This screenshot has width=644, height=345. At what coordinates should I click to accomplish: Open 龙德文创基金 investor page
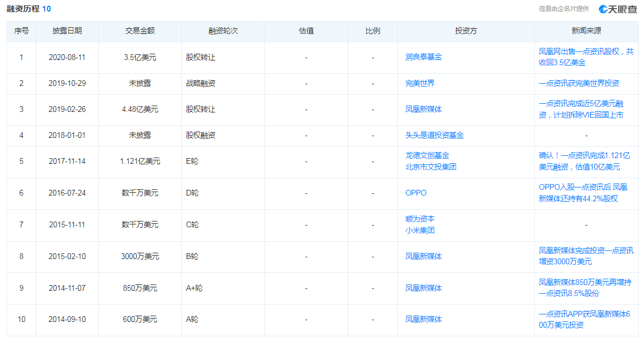tap(427, 155)
